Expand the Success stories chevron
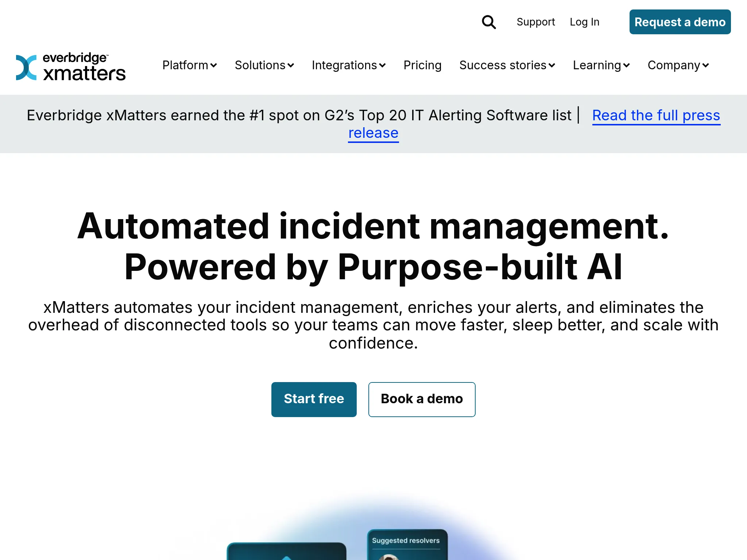Screen dimensions: 747x560 tap(552, 66)
